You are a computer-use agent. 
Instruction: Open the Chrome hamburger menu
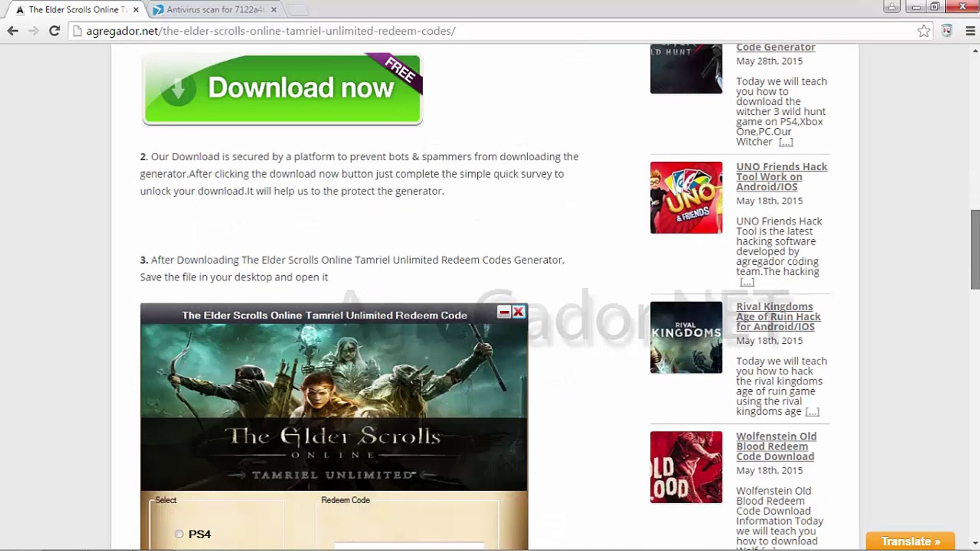coord(970,31)
